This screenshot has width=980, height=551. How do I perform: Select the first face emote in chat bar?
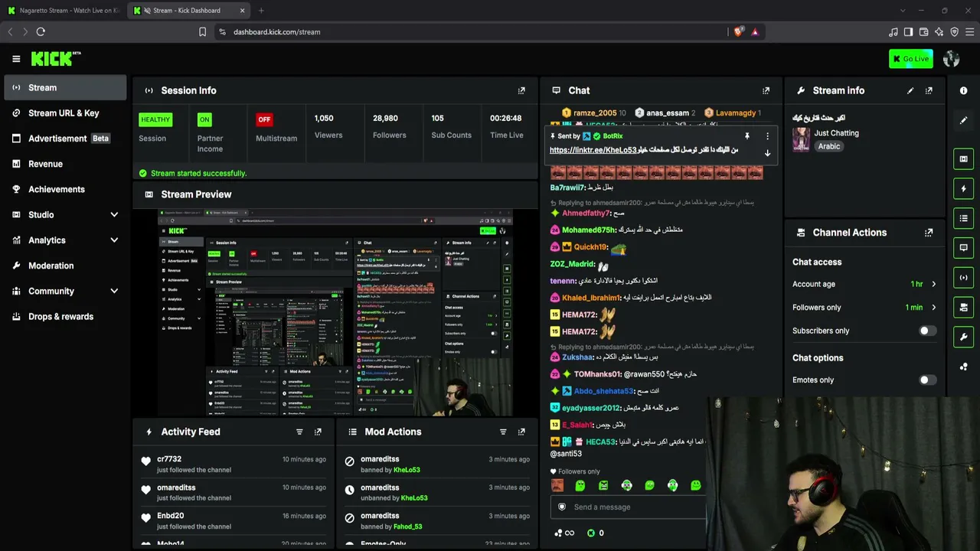pos(557,485)
